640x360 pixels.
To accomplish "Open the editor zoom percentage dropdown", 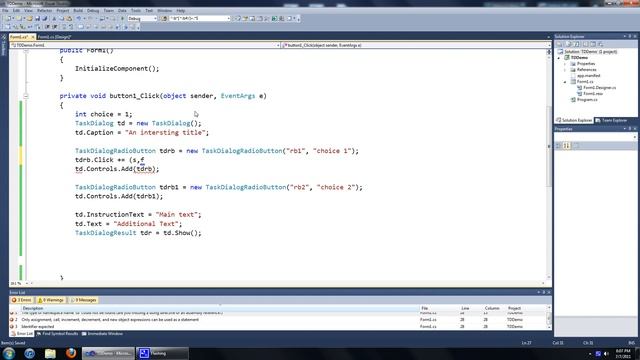I will [x=27, y=283].
